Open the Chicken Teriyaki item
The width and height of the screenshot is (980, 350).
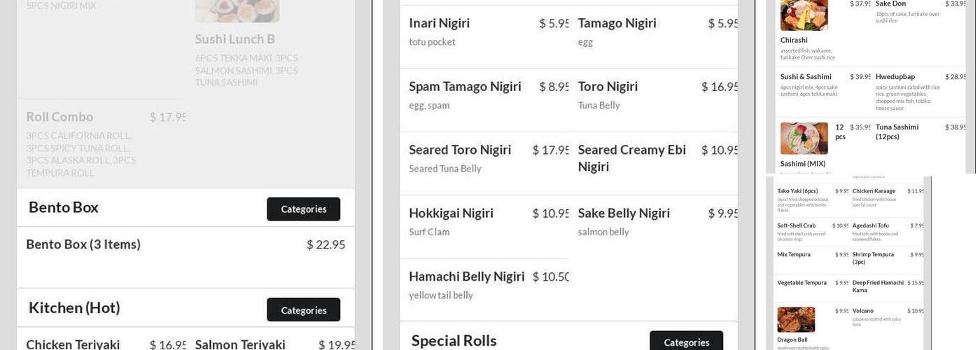tap(73, 344)
